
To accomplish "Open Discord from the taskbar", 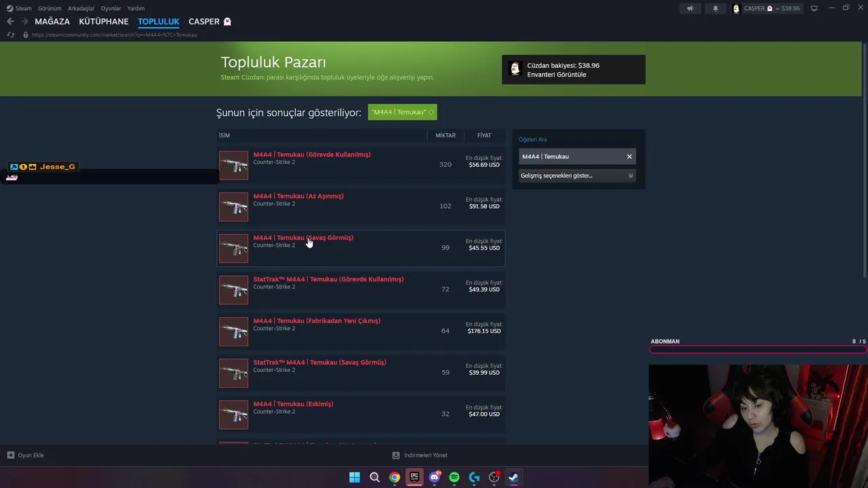I will pos(435,477).
